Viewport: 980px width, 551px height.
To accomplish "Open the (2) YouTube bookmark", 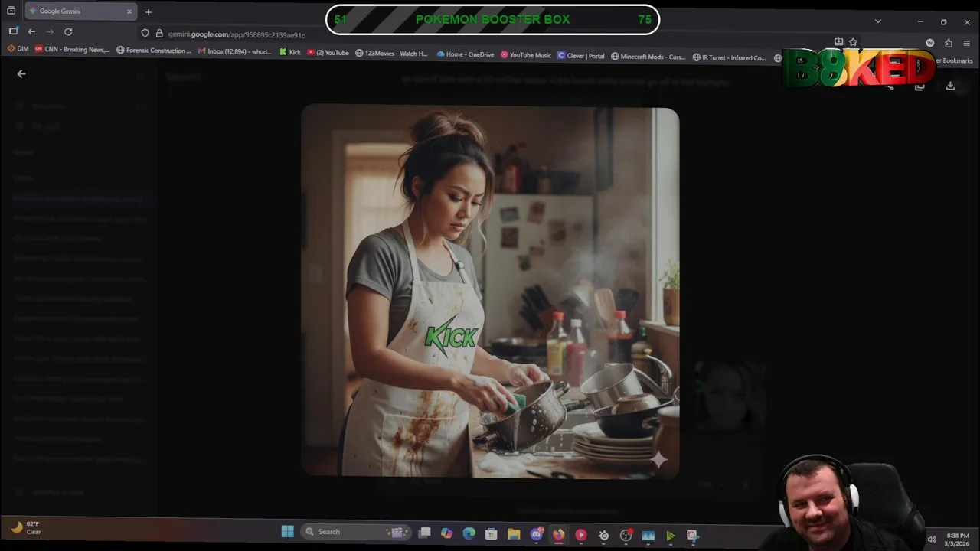I will pyautogui.click(x=328, y=54).
